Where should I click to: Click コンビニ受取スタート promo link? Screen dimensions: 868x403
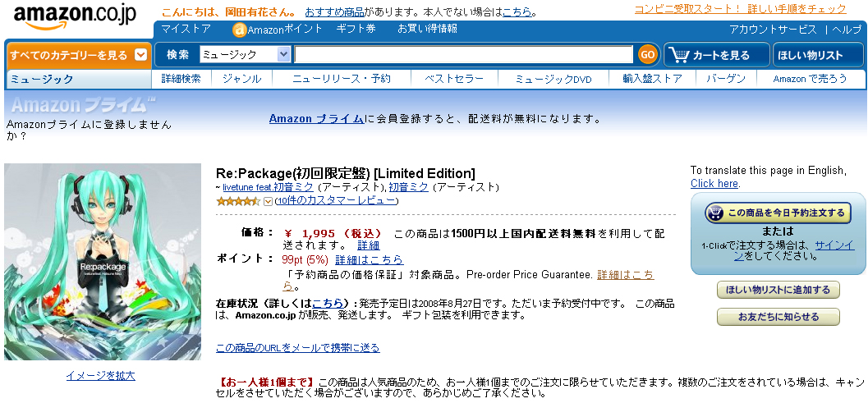tap(740, 9)
